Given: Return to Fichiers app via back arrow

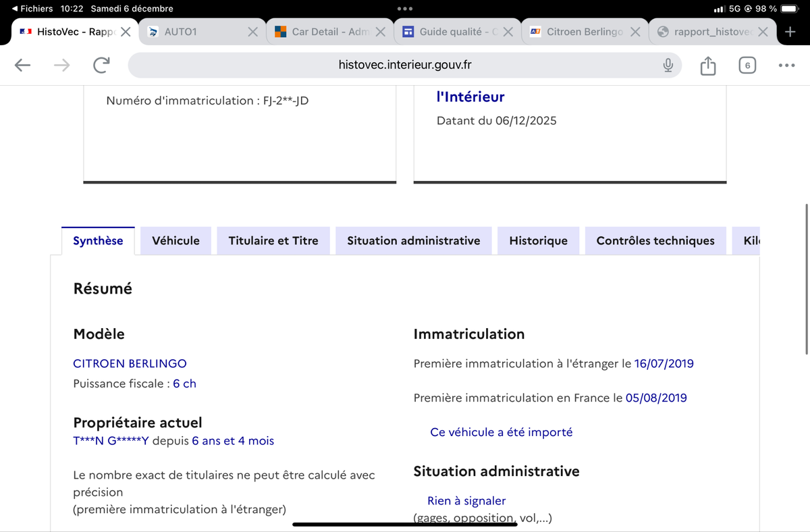Looking at the screenshot, I should coord(32,9).
